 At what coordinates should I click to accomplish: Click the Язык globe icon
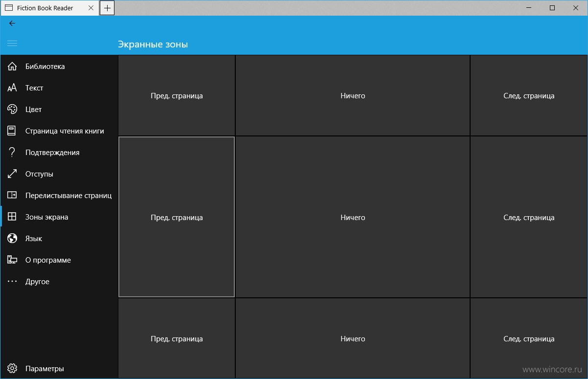tap(12, 239)
